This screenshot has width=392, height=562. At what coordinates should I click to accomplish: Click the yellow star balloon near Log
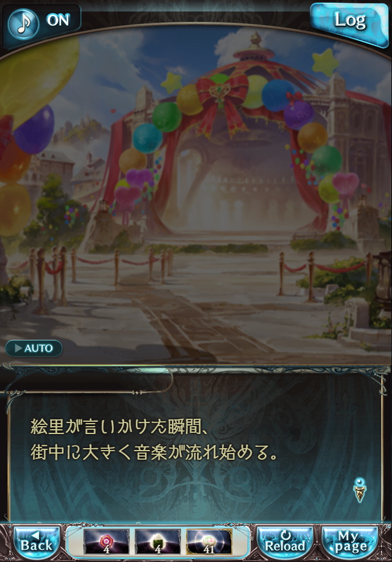tap(325, 63)
